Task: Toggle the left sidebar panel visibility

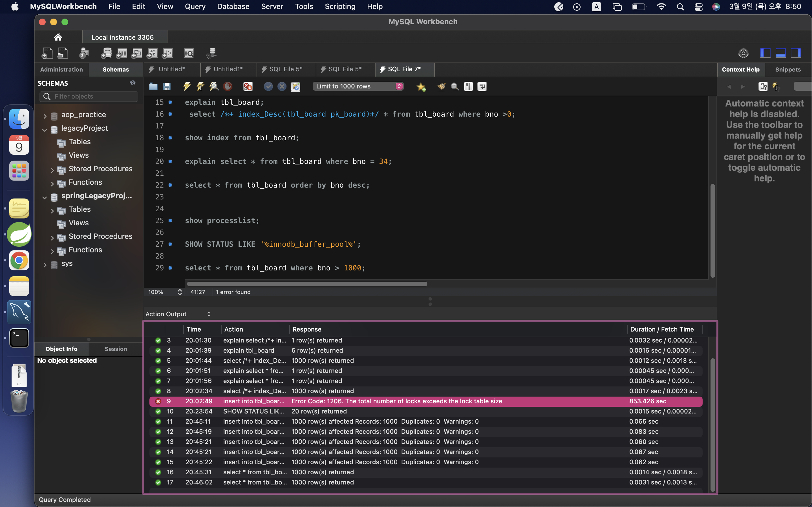Action: pyautogui.click(x=765, y=53)
